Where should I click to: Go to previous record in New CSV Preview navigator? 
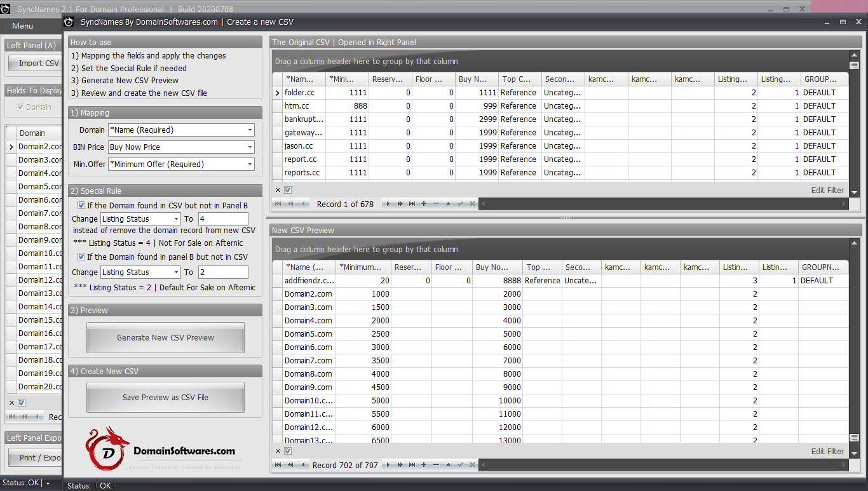coord(302,465)
